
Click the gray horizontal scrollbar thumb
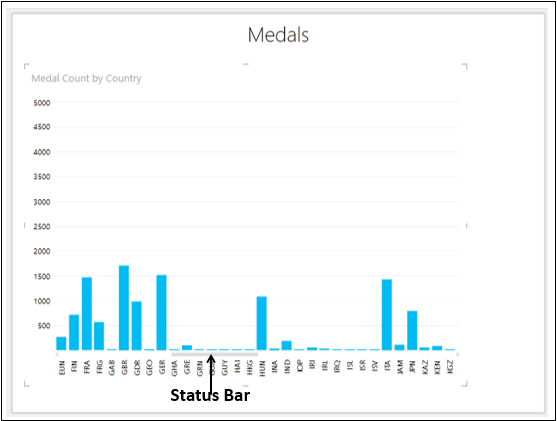click(215, 354)
